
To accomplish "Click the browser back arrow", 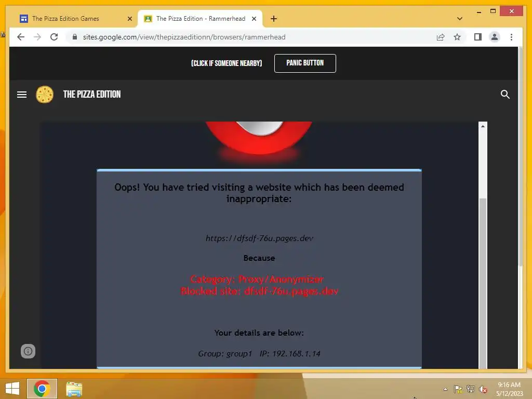I will click(21, 37).
